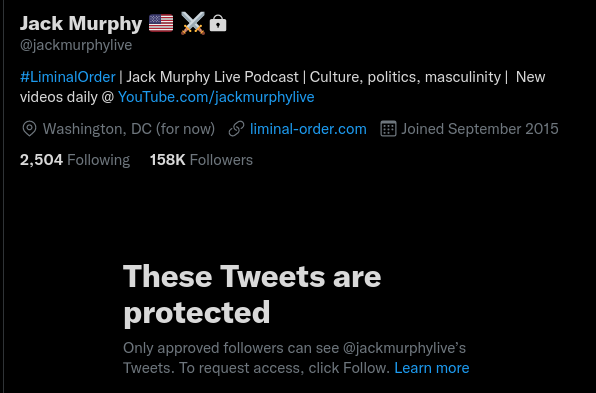This screenshot has height=393, width=596.
Task: Click the @jackmurphylive handle
Action: click(76, 45)
